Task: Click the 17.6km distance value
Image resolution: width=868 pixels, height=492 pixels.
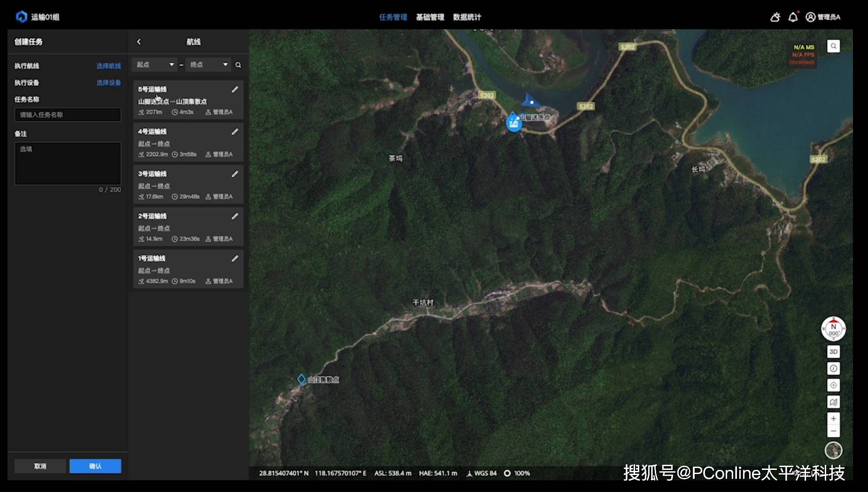Action: point(155,197)
